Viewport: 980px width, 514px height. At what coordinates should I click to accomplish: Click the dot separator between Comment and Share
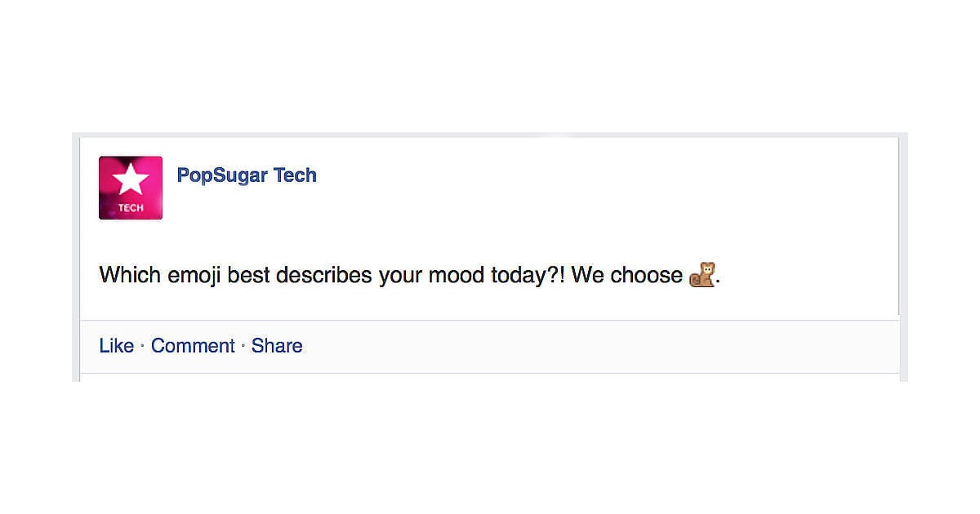click(243, 346)
